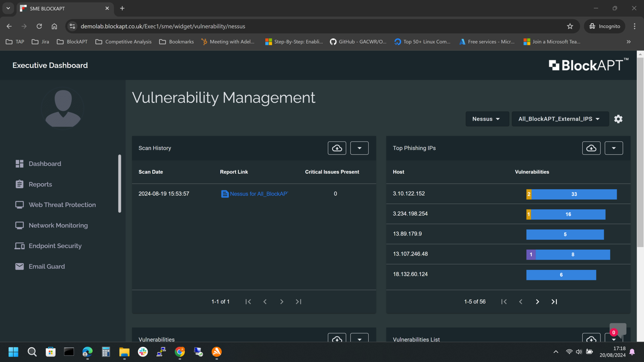The height and width of the screenshot is (362, 644).
Task: Open the settings gear beside scan dropdown
Action: pyautogui.click(x=618, y=119)
